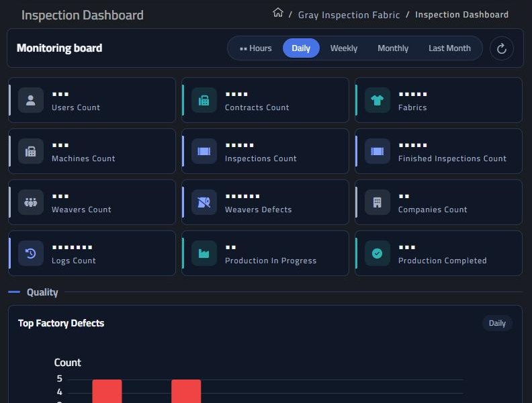Click the Contracts Count icon

point(204,100)
